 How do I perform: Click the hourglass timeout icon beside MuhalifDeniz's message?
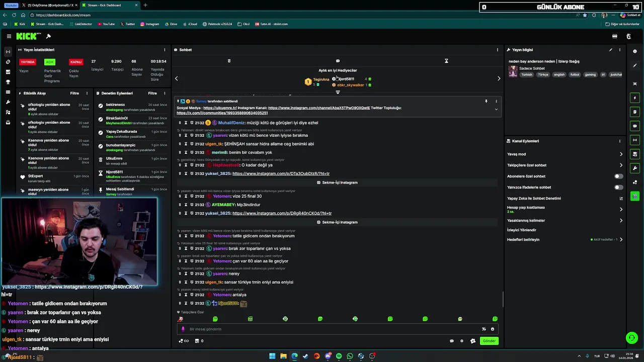click(186, 123)
